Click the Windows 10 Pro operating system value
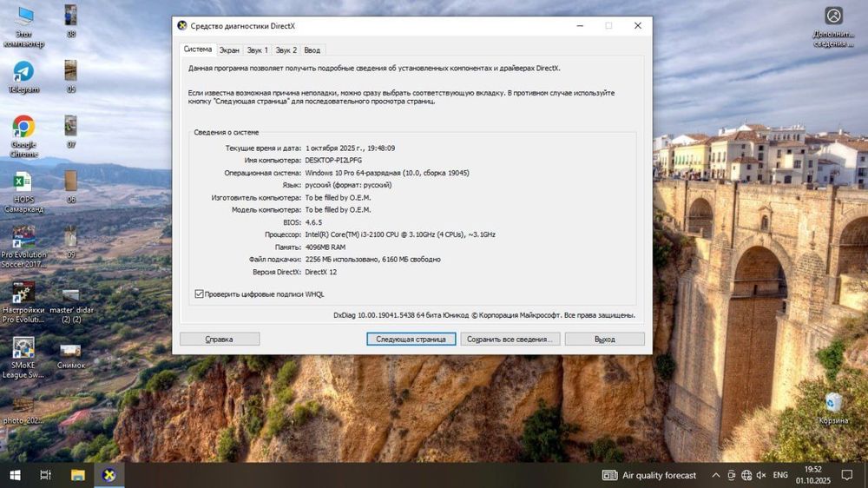 point(387,173)
